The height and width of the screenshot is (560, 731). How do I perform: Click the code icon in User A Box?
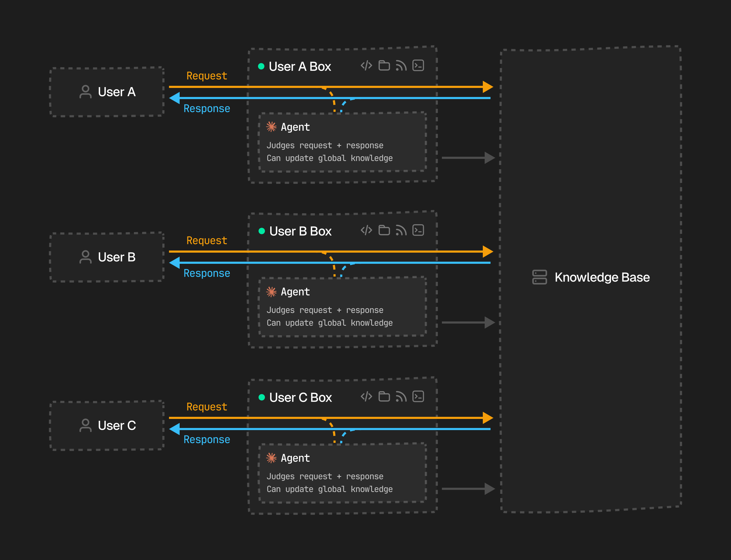366,66
